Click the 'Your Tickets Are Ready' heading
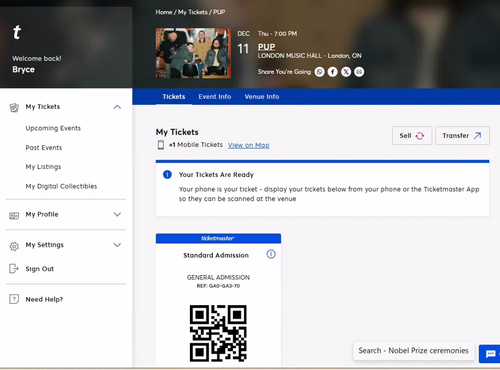Screen dimensions: 500x370 click(x=216, y=175)
